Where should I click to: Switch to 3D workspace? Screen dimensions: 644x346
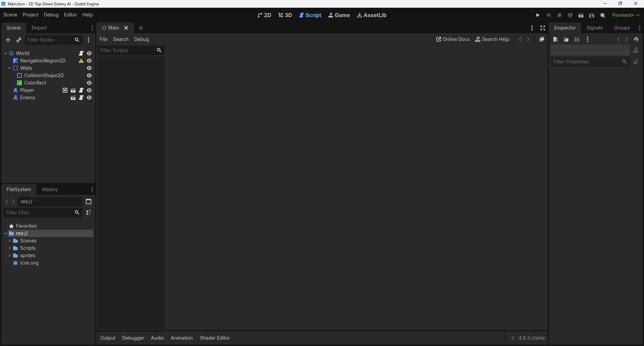(285, 15)
